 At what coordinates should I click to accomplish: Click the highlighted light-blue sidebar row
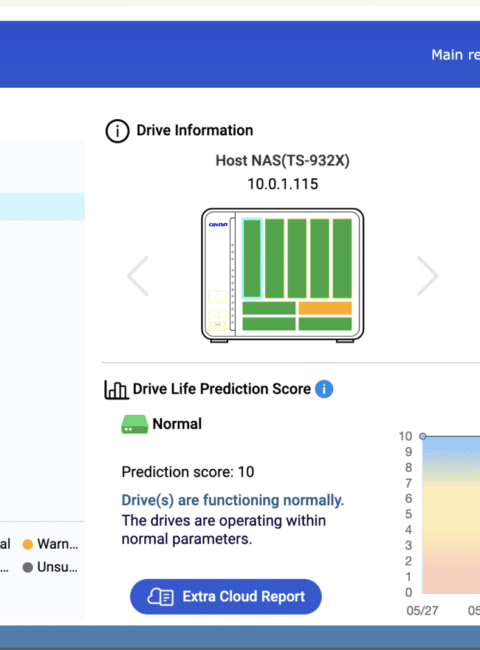(42, 206)
